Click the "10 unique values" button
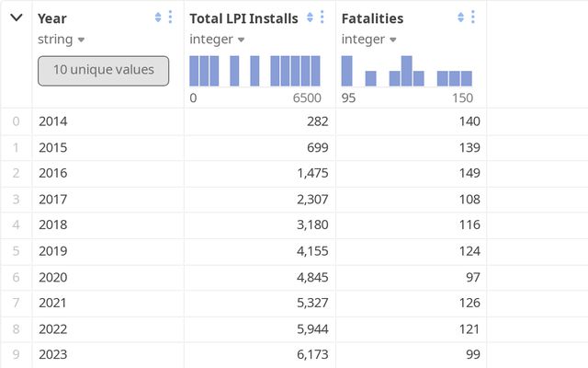 [103, 70]
